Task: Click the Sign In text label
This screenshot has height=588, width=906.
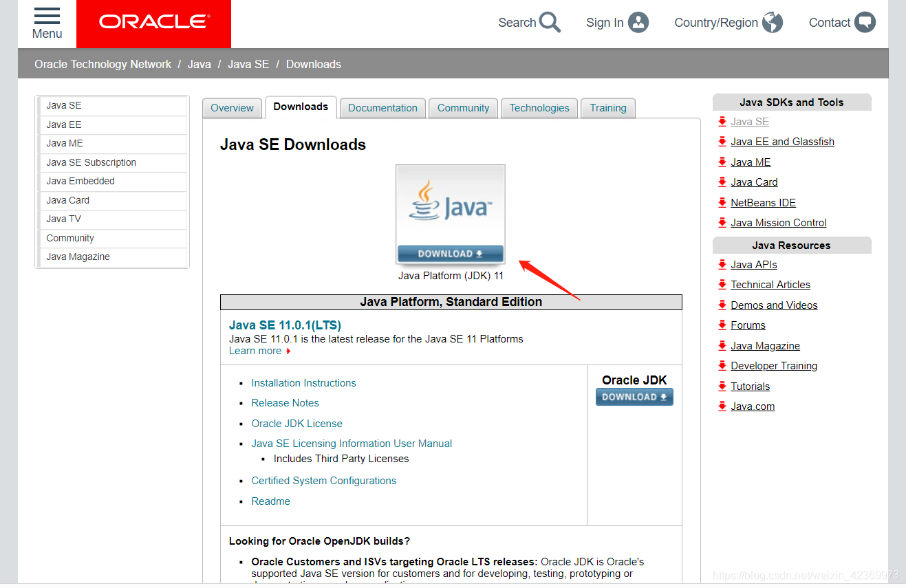Action: click(605, 23)
